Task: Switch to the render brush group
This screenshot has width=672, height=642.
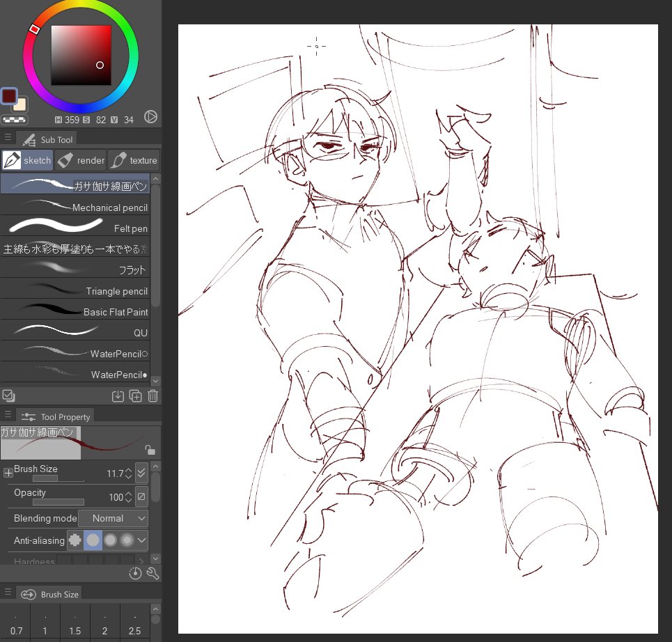Action: click(81, 160)
